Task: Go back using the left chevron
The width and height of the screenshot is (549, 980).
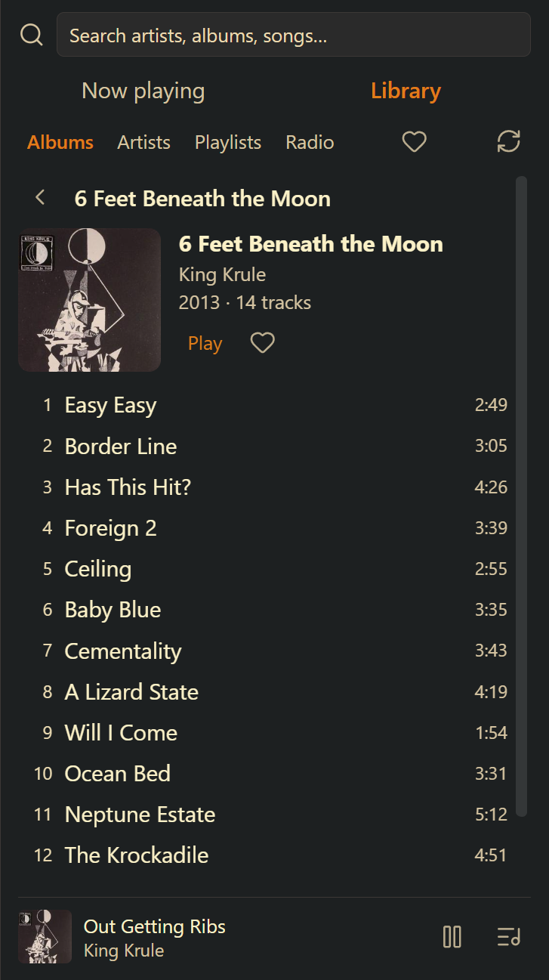Action: (40, 198)
